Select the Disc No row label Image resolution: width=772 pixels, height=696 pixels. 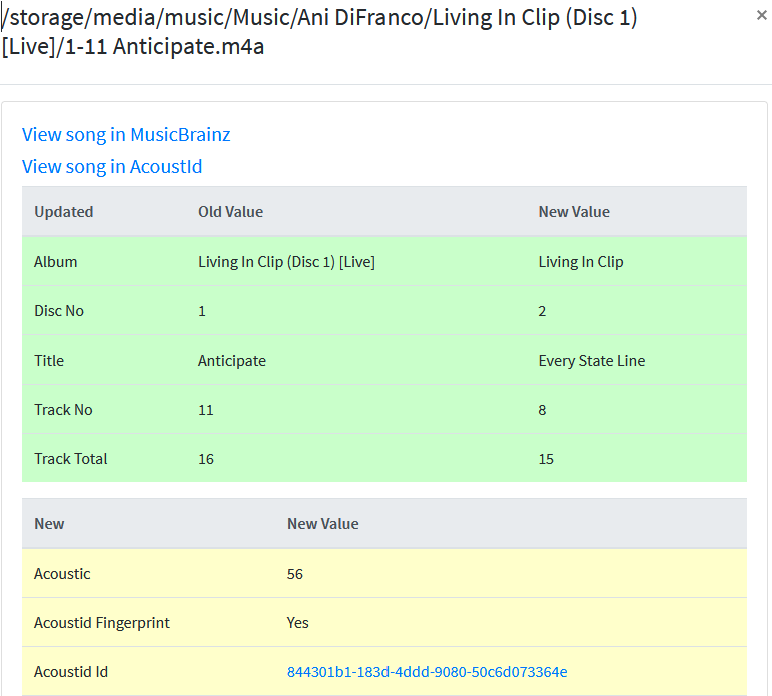point(59,311)
